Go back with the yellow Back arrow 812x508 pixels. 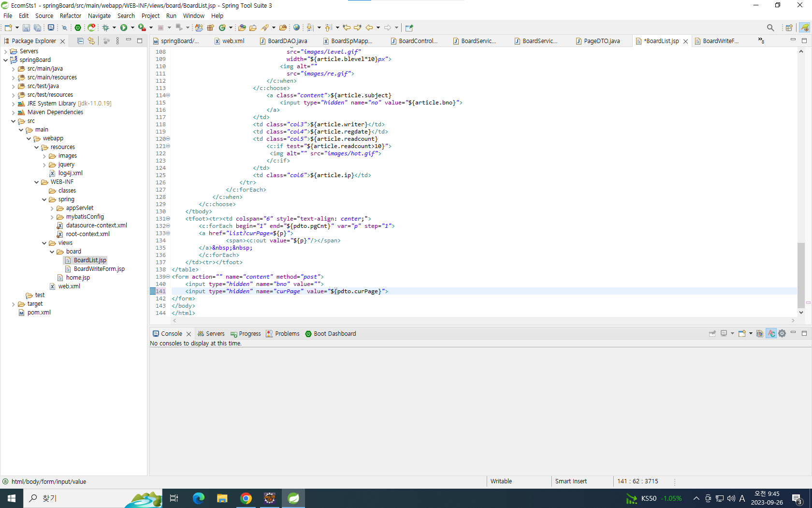(369, 28)
